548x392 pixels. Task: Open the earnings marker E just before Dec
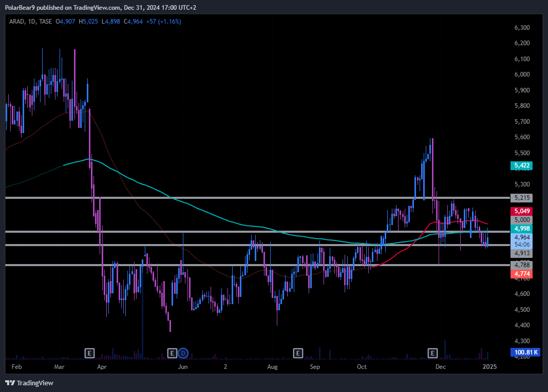tap(432, 353)
